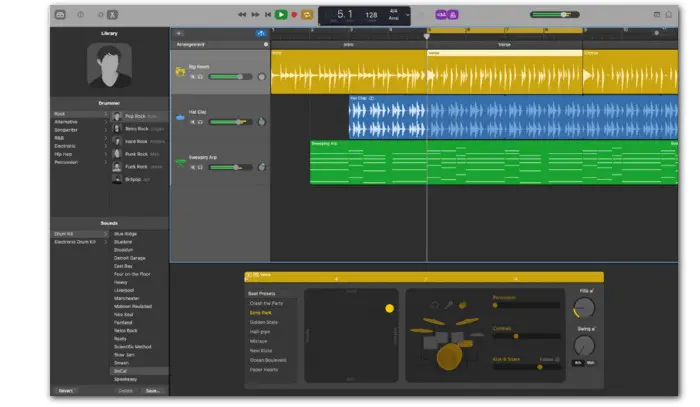Choose the Golden State beat preset
Viewport: 700px width, 407px height.
click(266, 322)
